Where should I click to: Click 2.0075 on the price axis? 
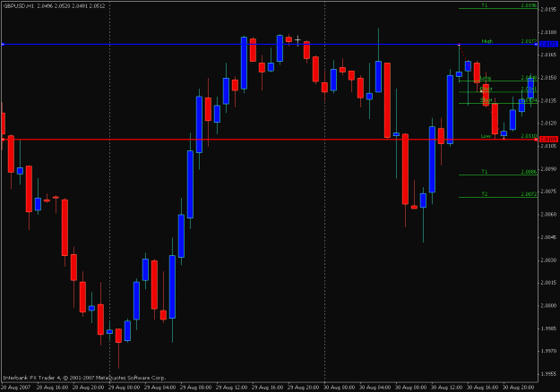point(548,192)
